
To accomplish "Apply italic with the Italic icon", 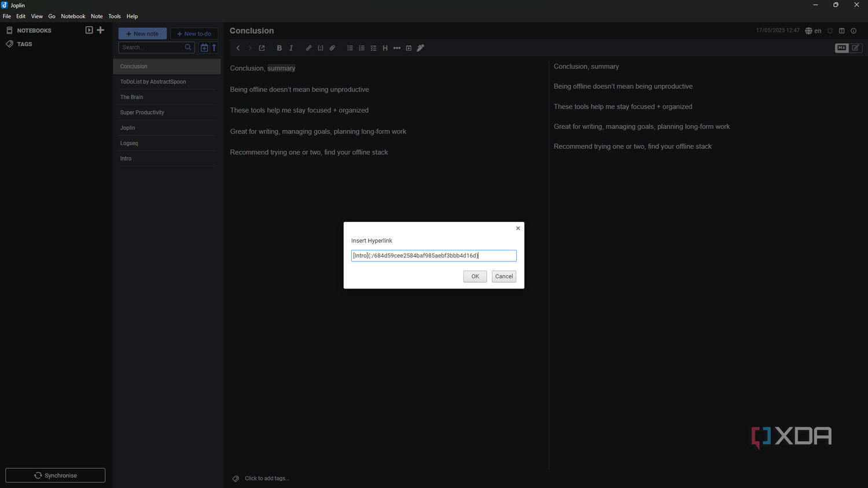I will pos(291,48).
